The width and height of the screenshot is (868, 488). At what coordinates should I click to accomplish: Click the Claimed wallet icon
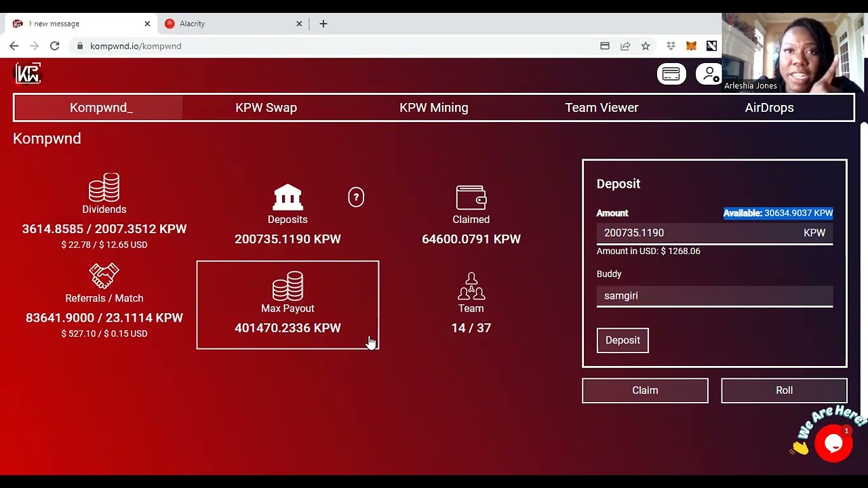click(x=471, y=198)
